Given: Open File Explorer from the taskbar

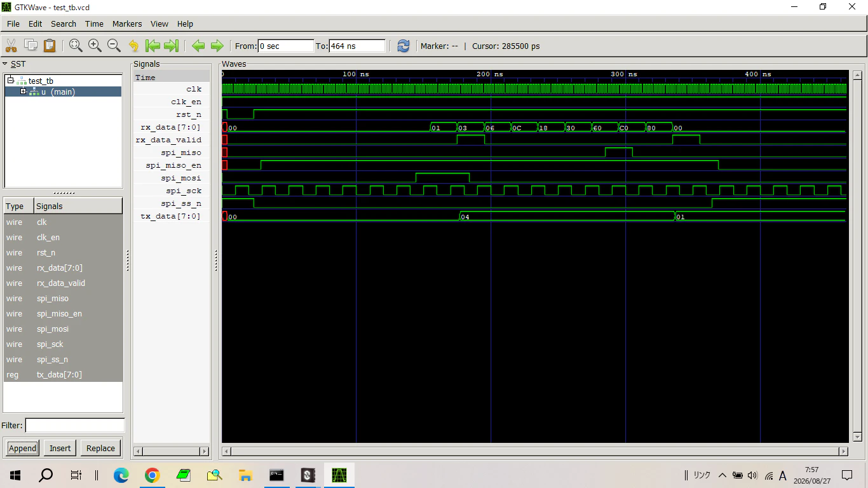Looking at the screenshot, I should pos(245,475).
